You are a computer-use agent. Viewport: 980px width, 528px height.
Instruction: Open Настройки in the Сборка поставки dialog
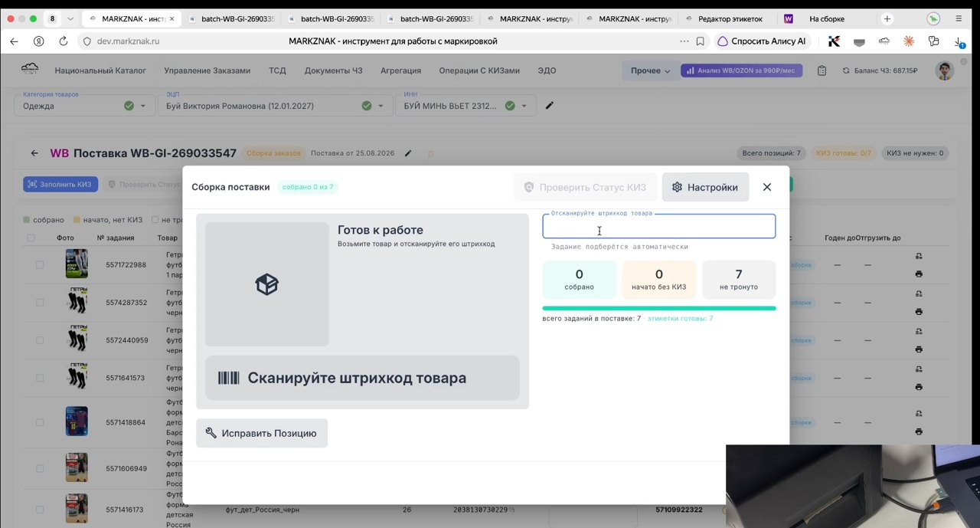click(x=705, y=187)
